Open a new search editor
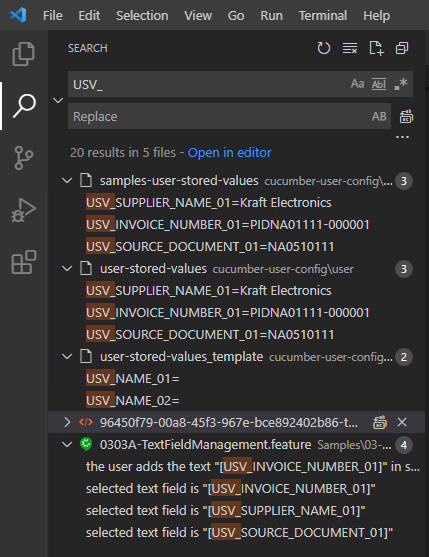Viewport: 429px width, 557px height. click(x=376, y=48)
